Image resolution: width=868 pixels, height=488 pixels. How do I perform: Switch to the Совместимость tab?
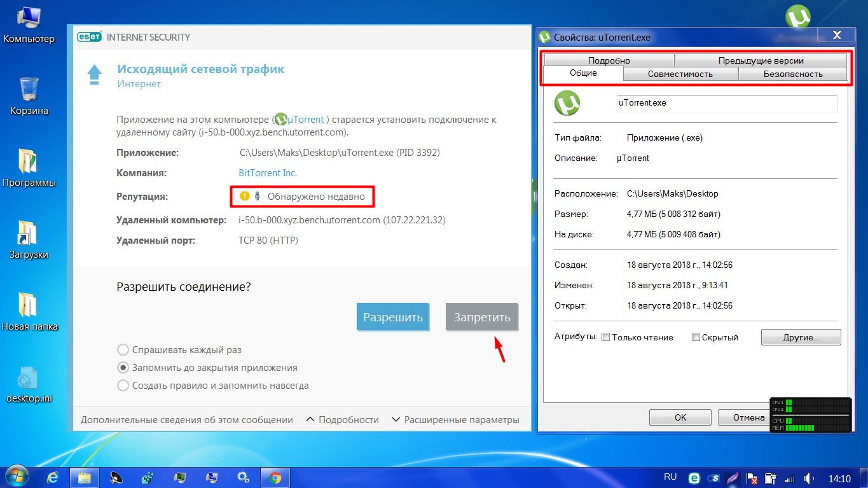coord(680,74)
